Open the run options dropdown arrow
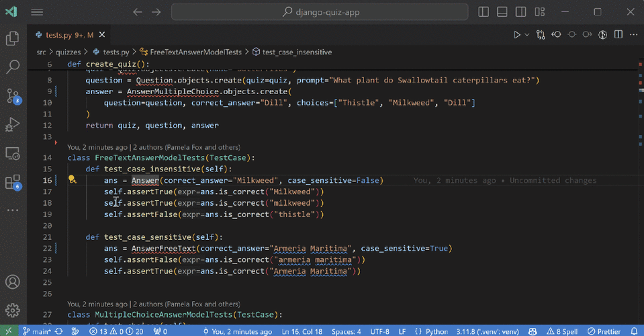Screen dimensions: 644x336 pos(527,35)
